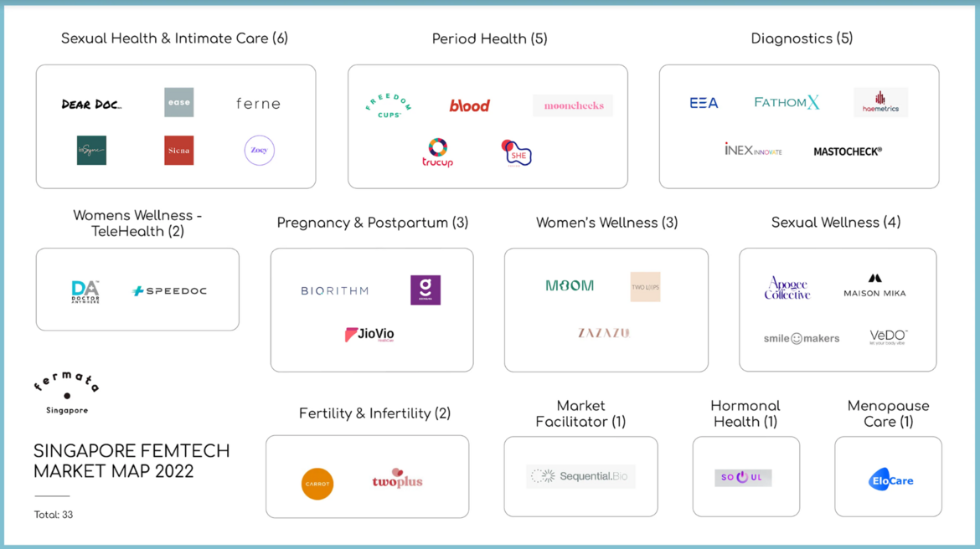
Task: Select the Doctor Anywhere DA logo
Action: pos(85,291)
